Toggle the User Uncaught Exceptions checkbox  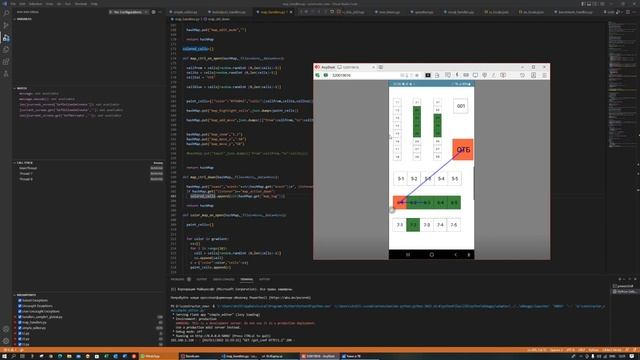(20, 311)
